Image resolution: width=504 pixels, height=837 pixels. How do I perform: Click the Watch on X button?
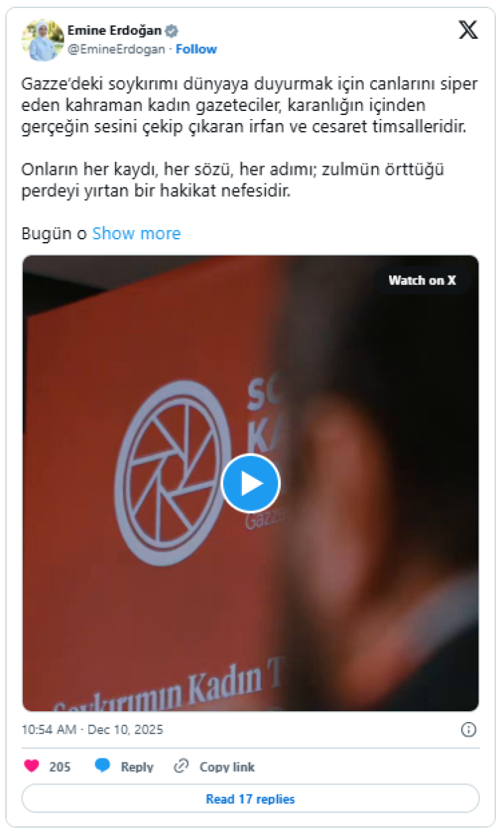pyautogui.click(x=422, y=280)
